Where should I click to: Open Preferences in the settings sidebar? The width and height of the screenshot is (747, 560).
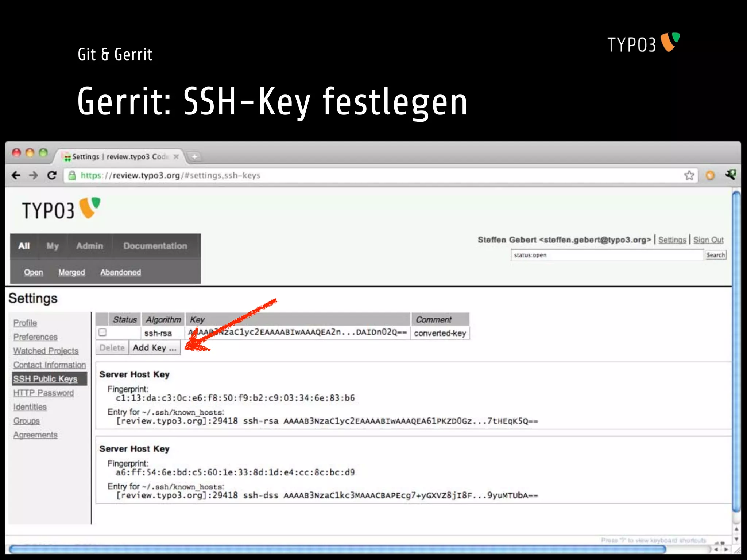coord(35,337)
